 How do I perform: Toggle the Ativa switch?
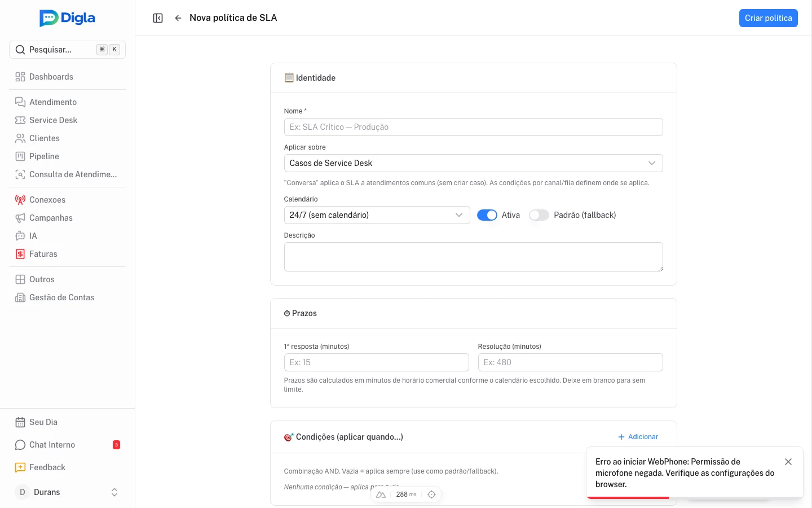click(x=487, y=215)
